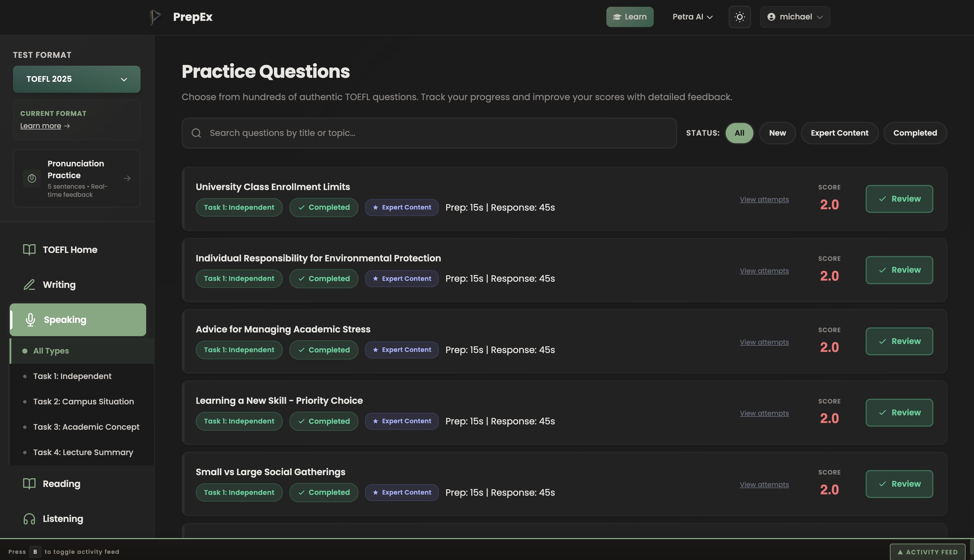The width and height of the screenshot is (974, 560).
Task: Select Task 2: Campus Situation
Action: tap(83, 402)
